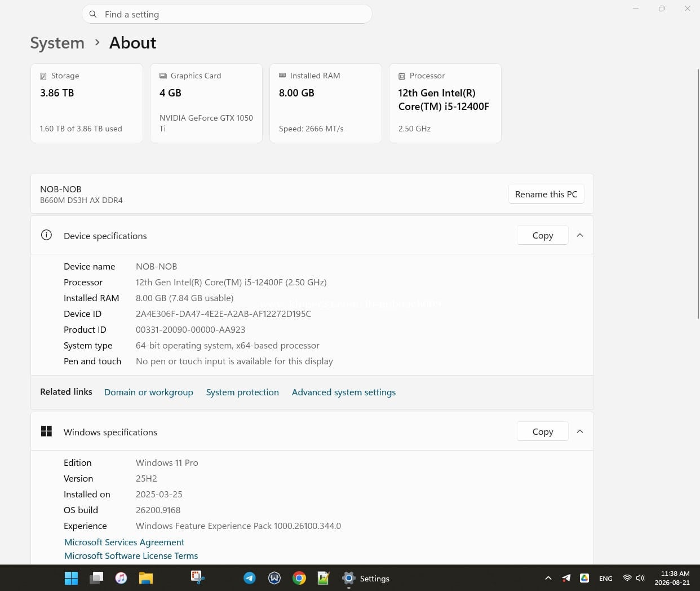The width and height of the screenshot is (700, 591).
Task: Open Task View on the taskbar
Action: pyautogui.click(x=96, y=578)
